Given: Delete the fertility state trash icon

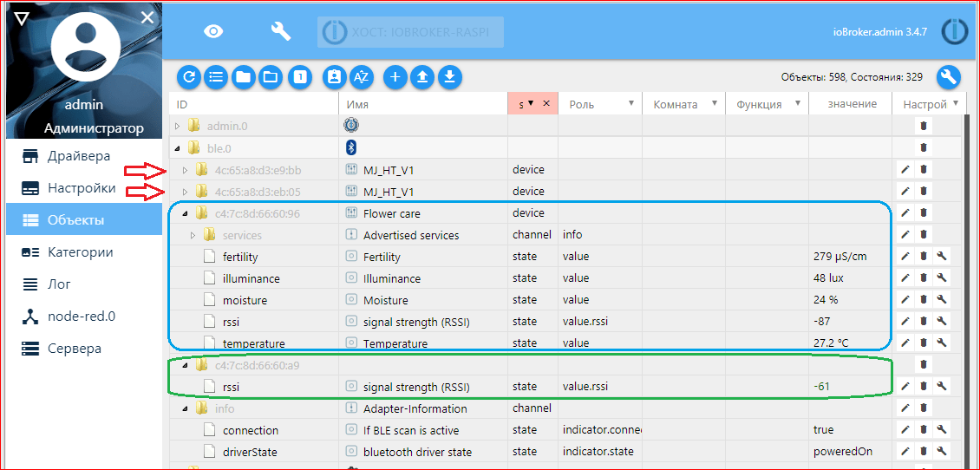Looking at the screenshot, I should click(923, 257).
